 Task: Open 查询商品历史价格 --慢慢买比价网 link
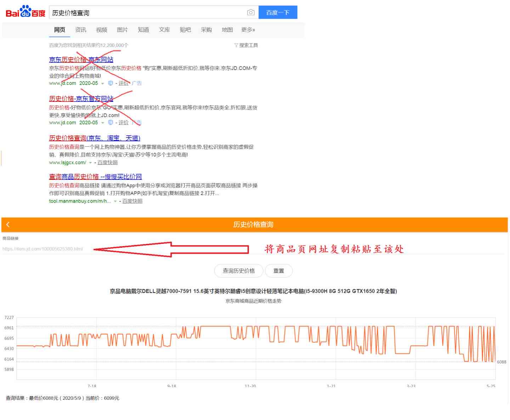point(95,177)
